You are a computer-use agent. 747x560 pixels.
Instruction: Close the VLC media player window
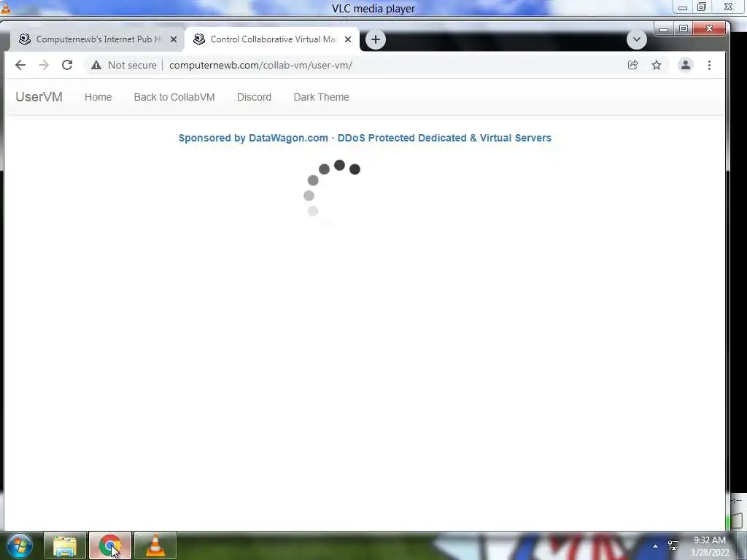(x=729, y=7)
